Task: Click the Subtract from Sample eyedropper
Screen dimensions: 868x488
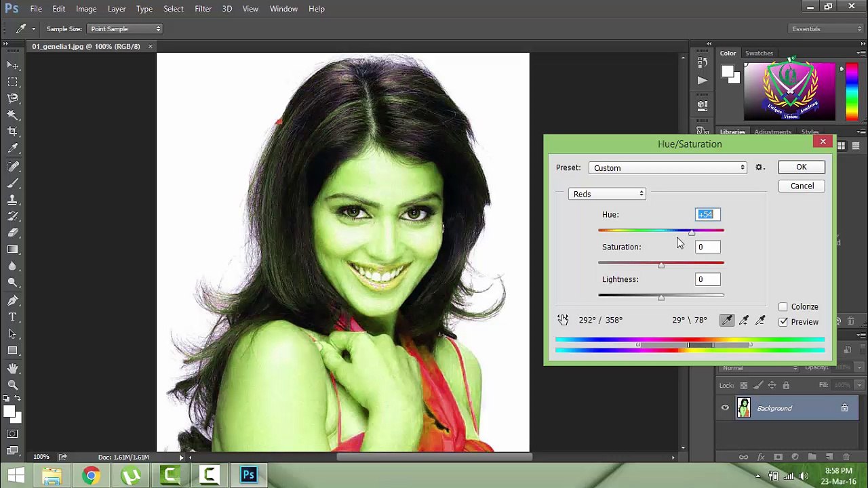Action: tap(760, 320)
